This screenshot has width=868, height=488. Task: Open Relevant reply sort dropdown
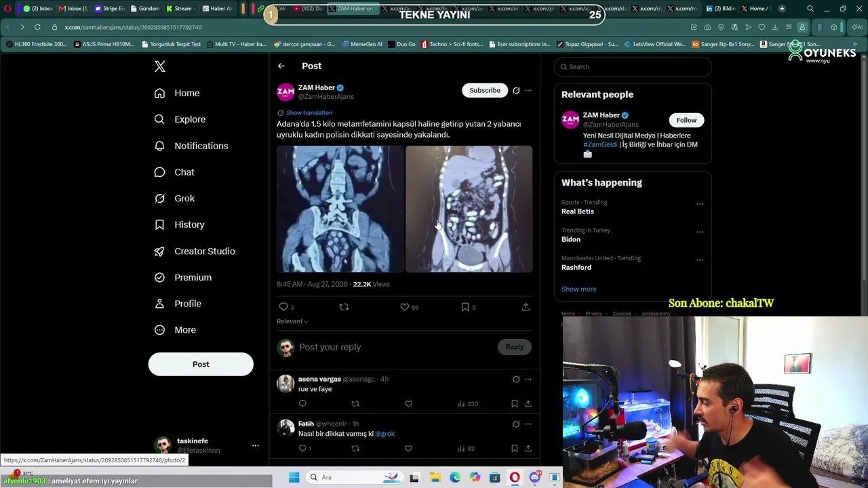[292, 321]
